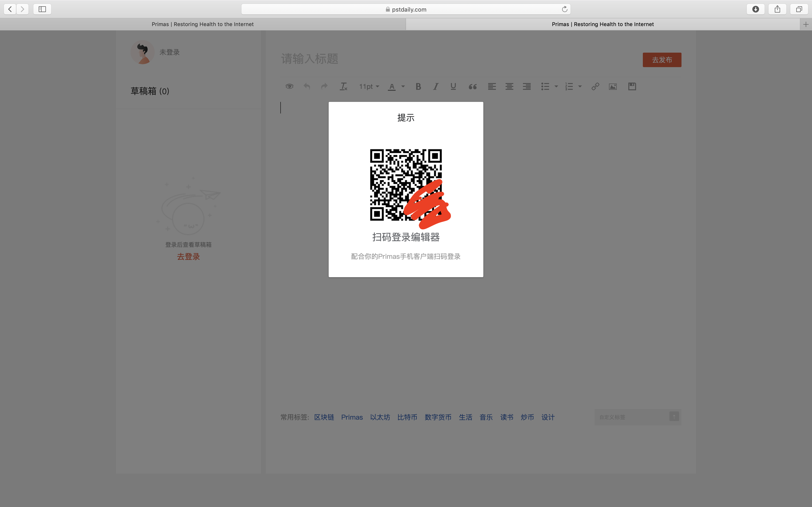This screenshot has height=507, width=812.
Task: Toggle bold formatting
Action: point(418,86)
